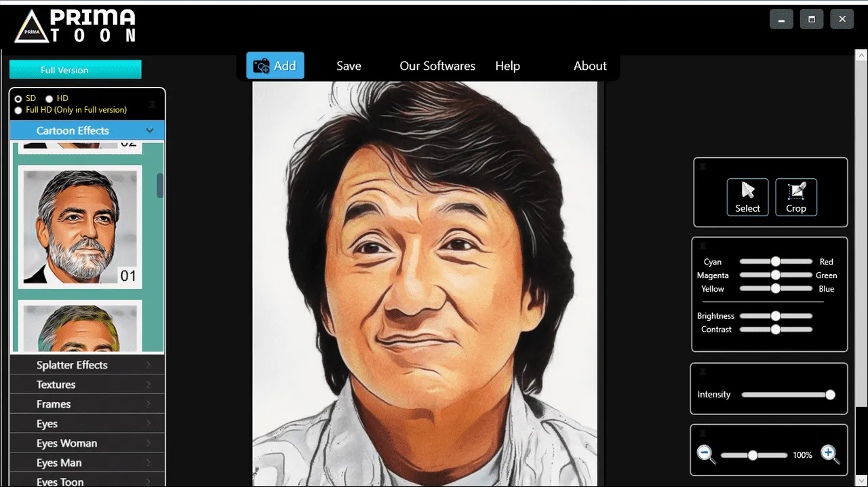
Task: Open the Our Softwares menu
Action: [437, 66]
